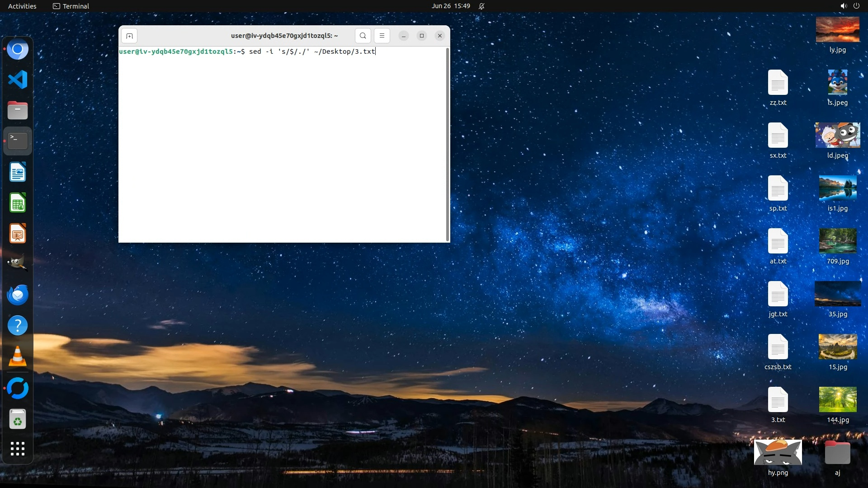Image resolution: width=868 pixels, height=488 pixels.
Task: Show all applications grid
Action: point(18,449)
